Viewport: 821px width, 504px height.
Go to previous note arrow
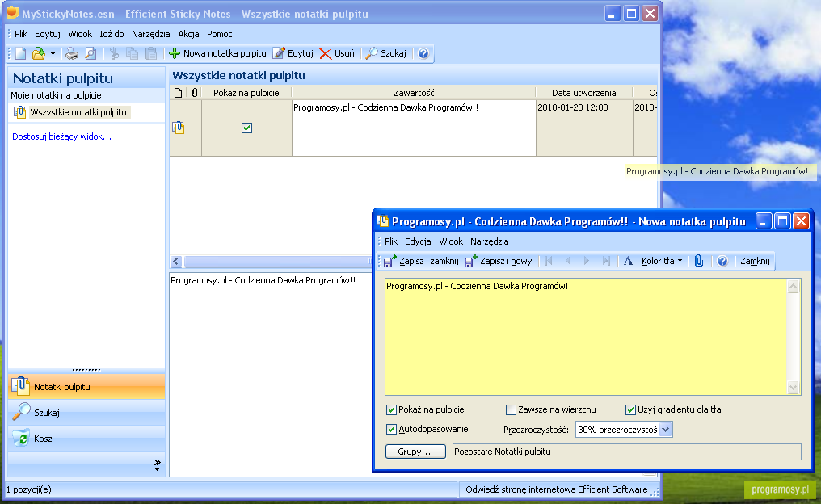tap(568, 261)
